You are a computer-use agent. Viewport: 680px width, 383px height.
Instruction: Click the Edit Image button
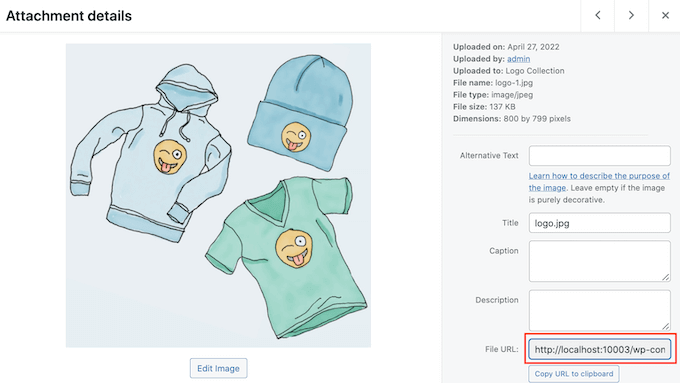click(218, 368)
